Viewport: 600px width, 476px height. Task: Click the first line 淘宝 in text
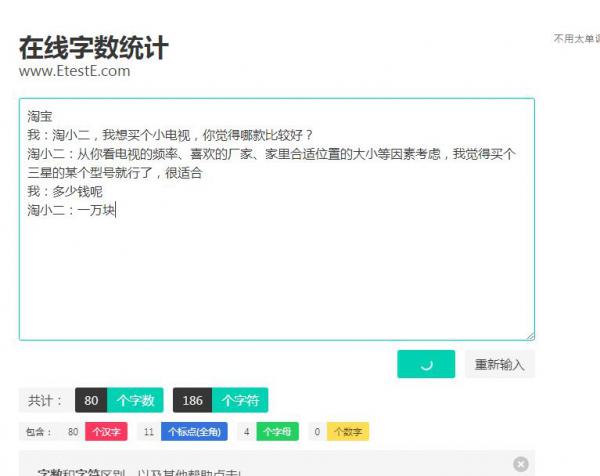pyautogui.click(x=39, y=116)
